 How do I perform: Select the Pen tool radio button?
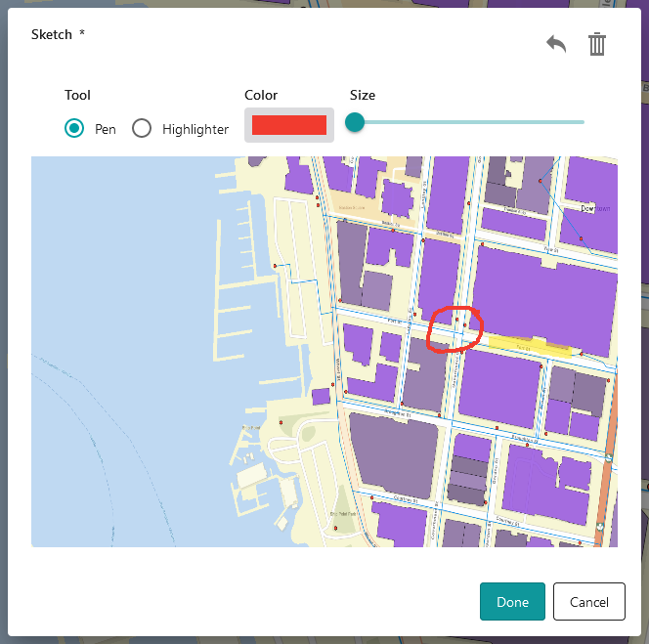coord(73,129)
